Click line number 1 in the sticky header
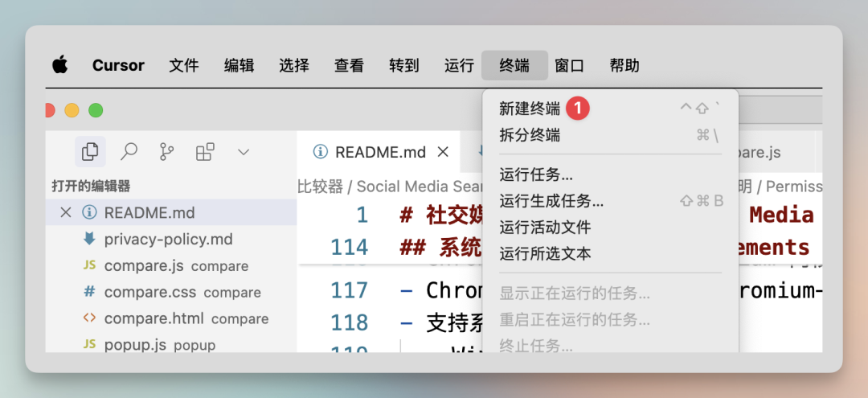The width and height of the screenshot is (868, 398). point(362,215)
